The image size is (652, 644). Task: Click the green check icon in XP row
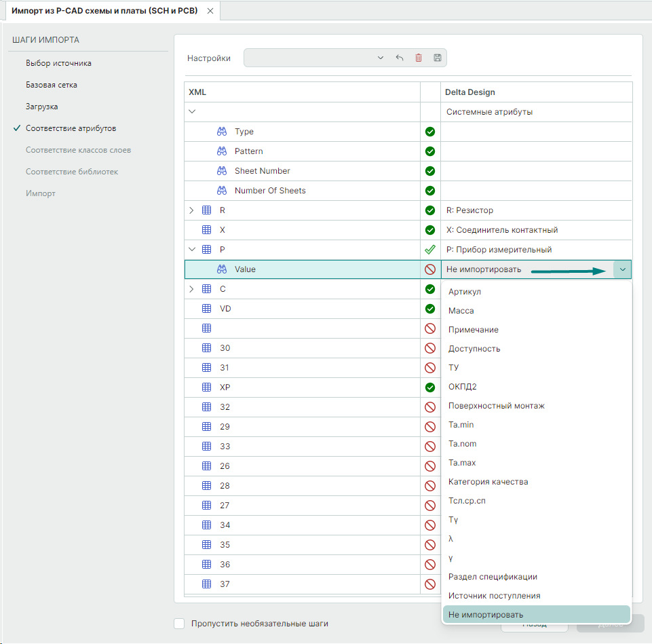coord(429,387)
